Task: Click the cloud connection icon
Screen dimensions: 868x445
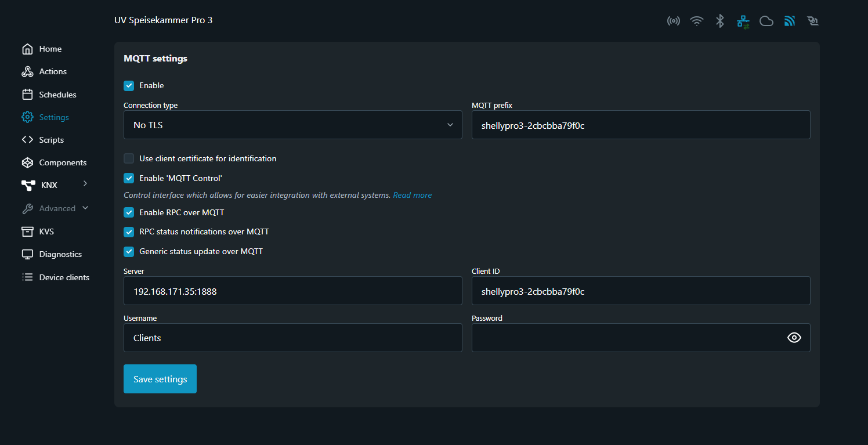Action: click(766, 21)
